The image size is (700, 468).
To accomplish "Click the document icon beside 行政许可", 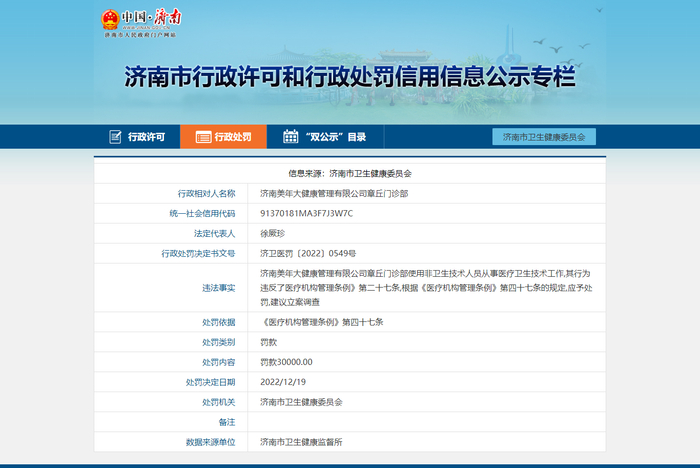I will click(x=113, y=137).
